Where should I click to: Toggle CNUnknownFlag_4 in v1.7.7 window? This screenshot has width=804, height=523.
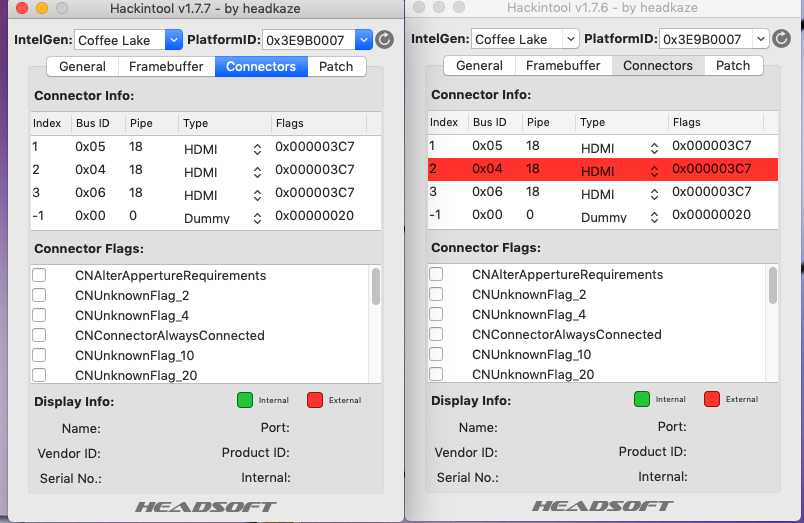39,315
